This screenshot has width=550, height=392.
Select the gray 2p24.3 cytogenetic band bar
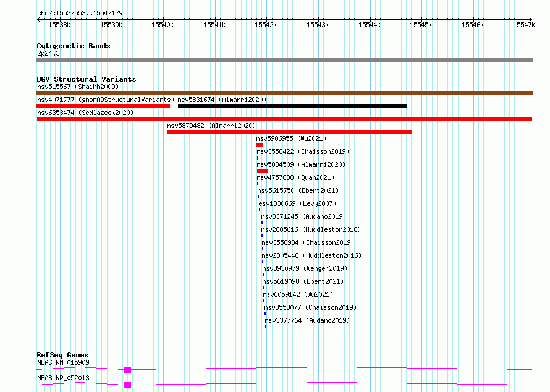(x=284, y=60)
